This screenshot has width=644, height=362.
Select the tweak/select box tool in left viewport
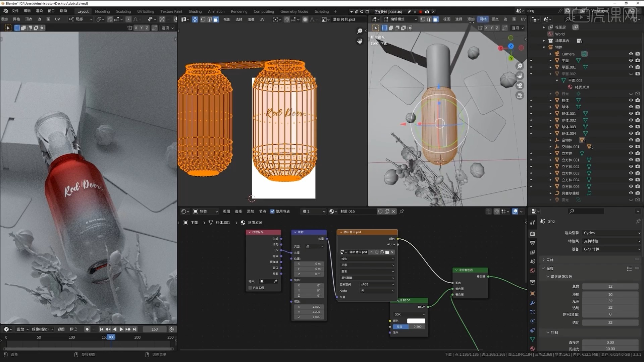click(x=8, y=28)
